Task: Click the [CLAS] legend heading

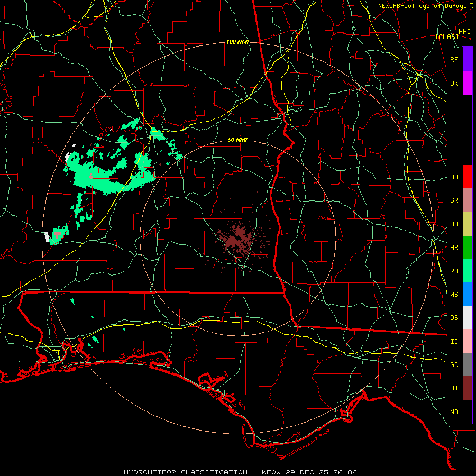Action: pos(447,37)
